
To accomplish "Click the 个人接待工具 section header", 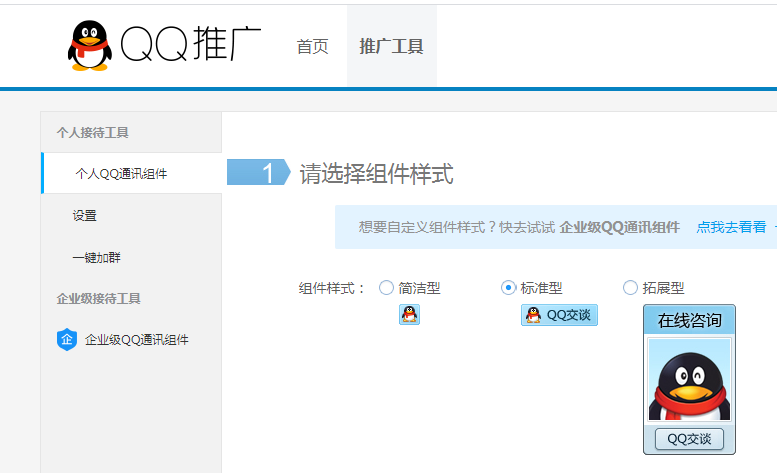I will pyautogui.click(x=93, y=133).
